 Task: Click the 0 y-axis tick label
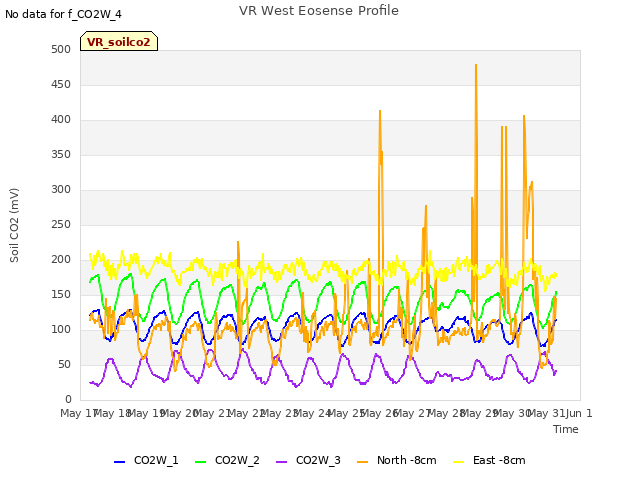(x=68, y=399)
